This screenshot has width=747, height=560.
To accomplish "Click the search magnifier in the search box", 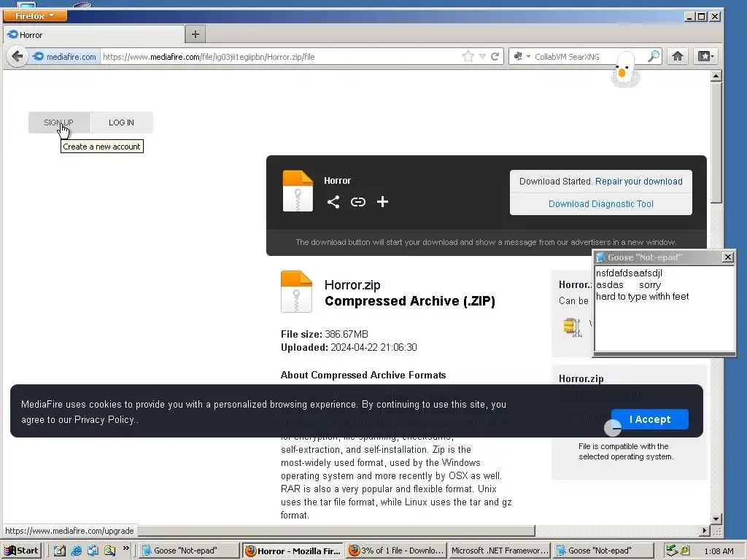I will pos(654,56).
